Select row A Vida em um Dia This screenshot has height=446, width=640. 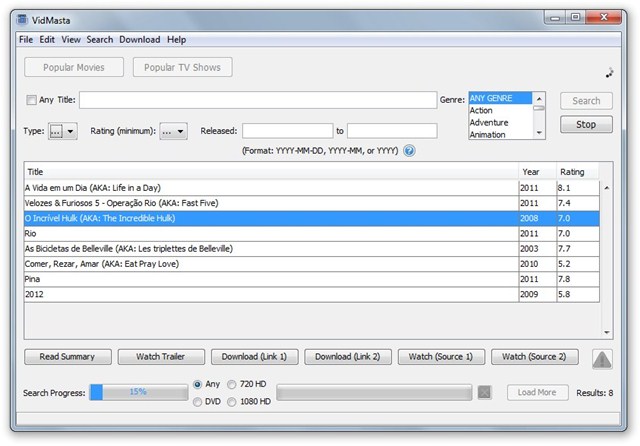click(312, 188)
